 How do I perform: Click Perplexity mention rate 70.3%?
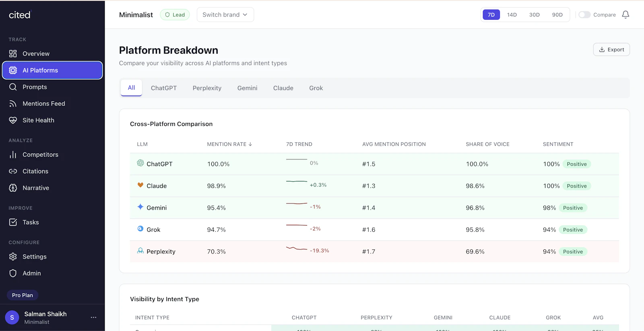click(217, 252)
